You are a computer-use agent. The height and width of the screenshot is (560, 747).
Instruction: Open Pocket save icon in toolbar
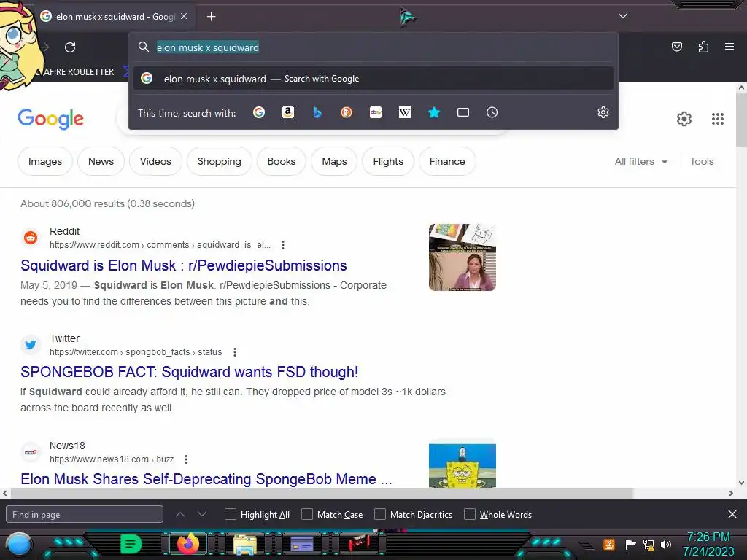click(676, 47)
